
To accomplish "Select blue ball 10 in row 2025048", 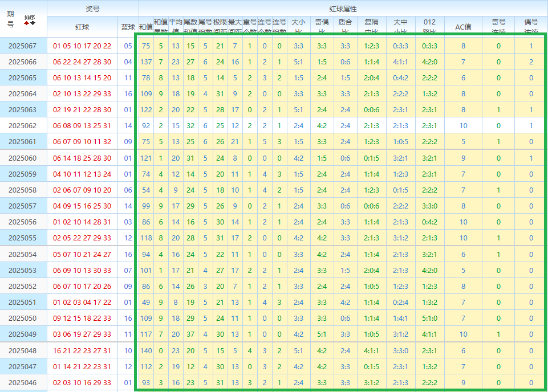I will pos(128,351).
